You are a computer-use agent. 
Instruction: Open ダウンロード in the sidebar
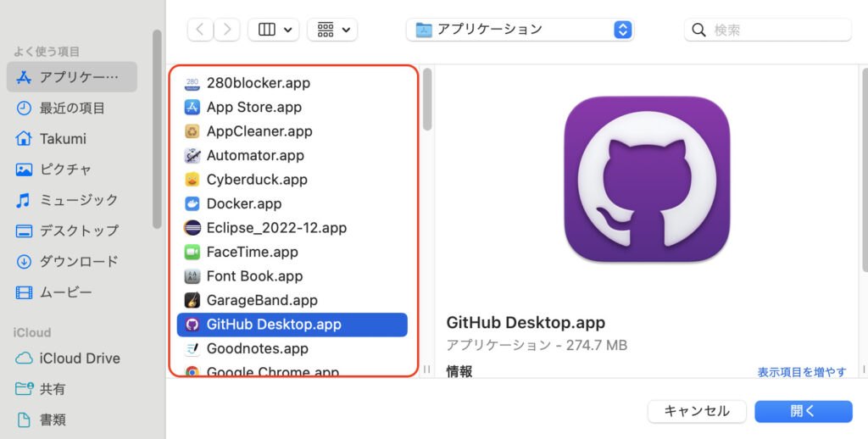tap(72, 261)
